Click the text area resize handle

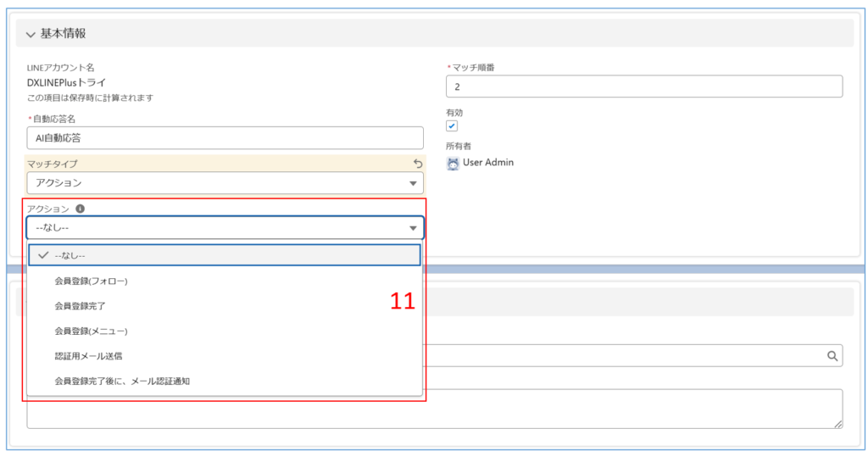837,423
